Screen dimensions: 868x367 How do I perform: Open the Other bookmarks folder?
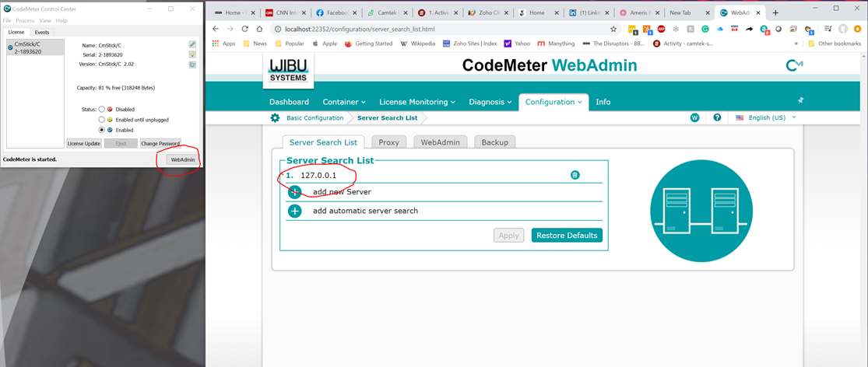pyautogui.click(x=835, y=43)
